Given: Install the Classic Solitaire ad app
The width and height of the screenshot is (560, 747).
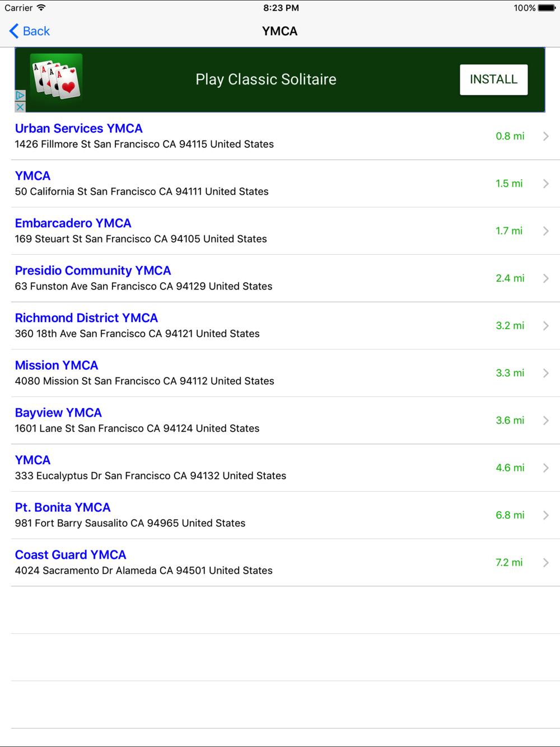Looking at the screenshot, I should (x=493, y=80).
